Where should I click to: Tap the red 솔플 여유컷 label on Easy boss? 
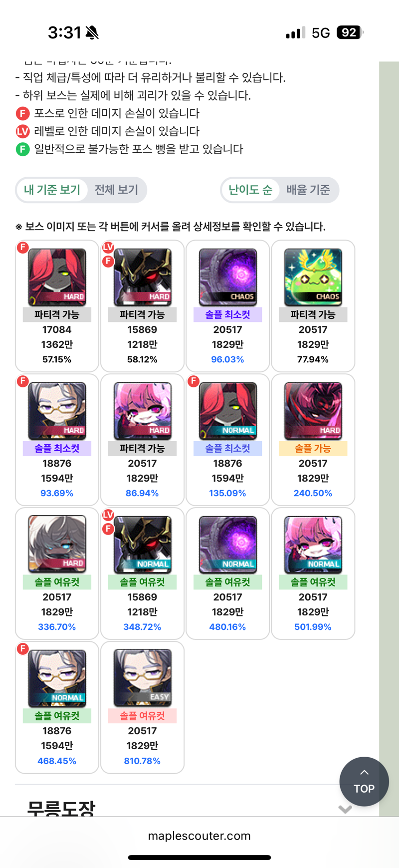tap(142, 716)
